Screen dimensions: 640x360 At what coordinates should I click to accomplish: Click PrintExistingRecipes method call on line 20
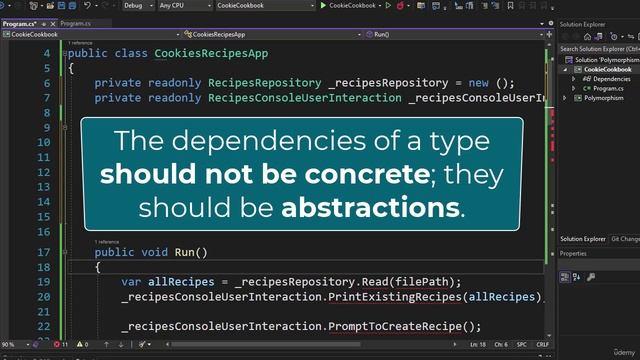click(x=395, y=297)
